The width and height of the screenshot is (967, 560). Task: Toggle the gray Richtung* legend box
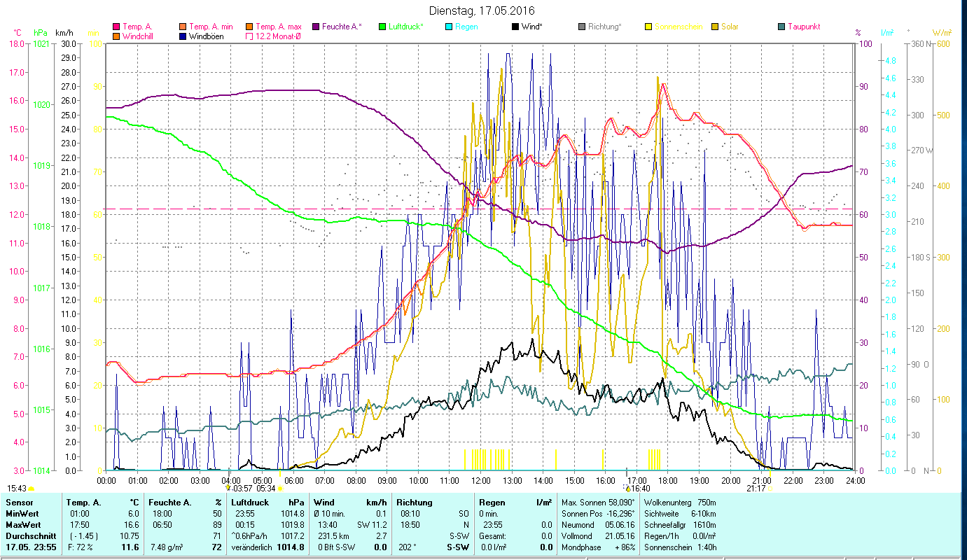pyautogui.click(x=582, y=27)
